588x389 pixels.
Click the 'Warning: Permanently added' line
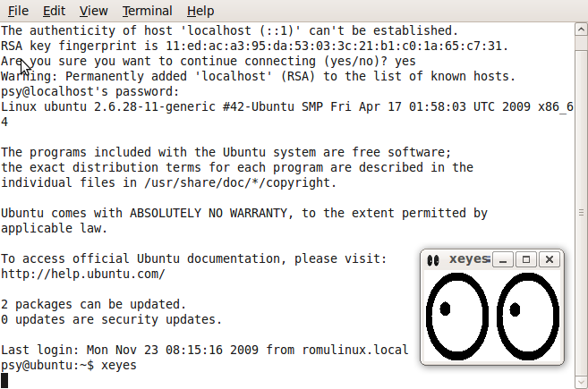[258, 76]
